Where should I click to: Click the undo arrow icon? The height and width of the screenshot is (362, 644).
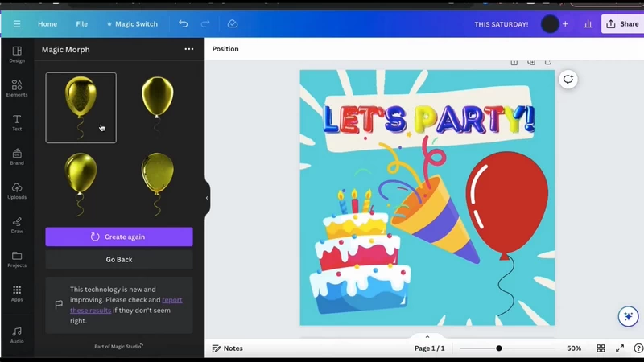[x=184, y=24]
